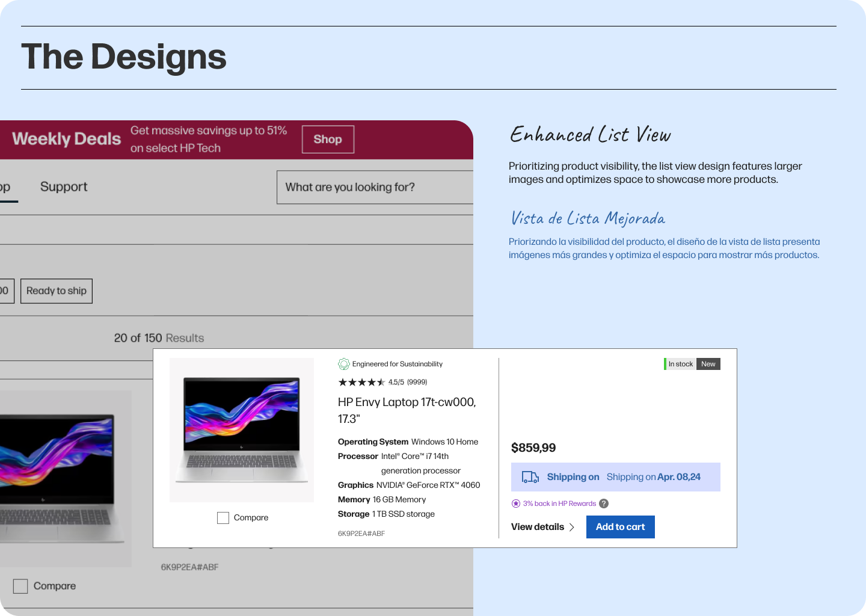Click the Engineered for Sustainability leaf icon
This screenshot has height=616, width=866.
point(344,364)
